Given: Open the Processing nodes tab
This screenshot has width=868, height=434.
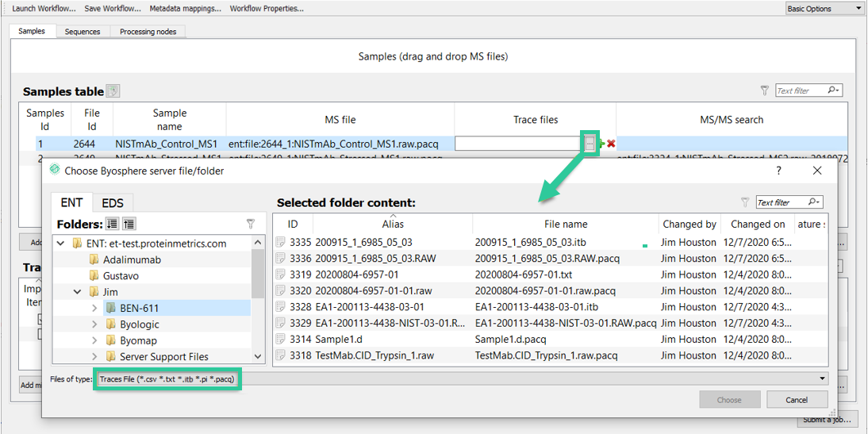Looking at the screenshot, I should click(148, 32).
